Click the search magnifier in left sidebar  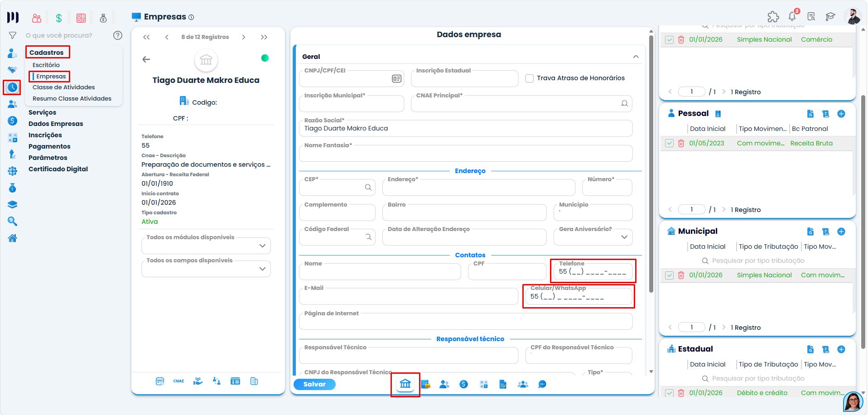click(12, 221)
